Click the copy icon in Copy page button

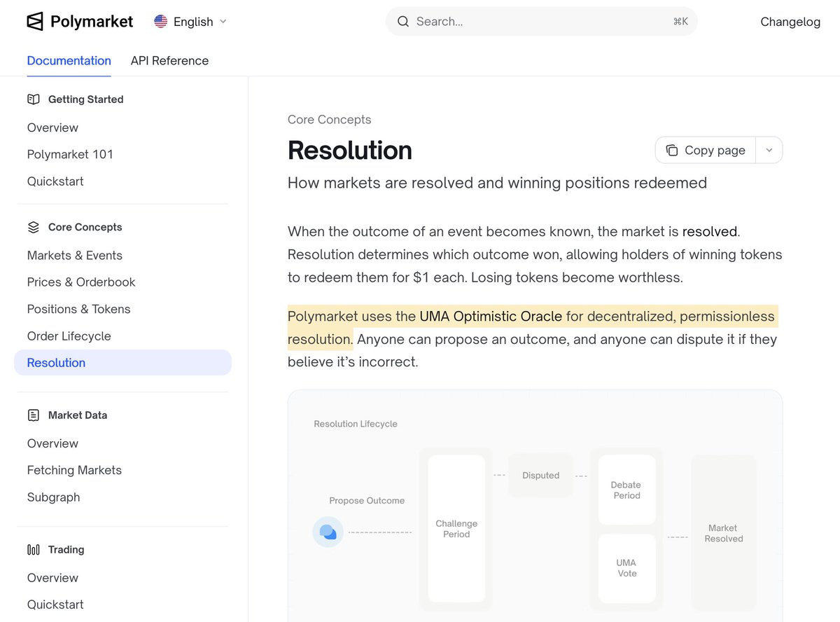(x=672, y=150)
